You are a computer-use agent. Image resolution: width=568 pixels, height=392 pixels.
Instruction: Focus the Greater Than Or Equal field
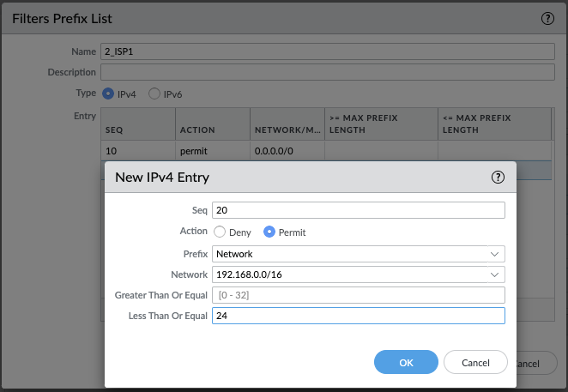pos(358,295)
